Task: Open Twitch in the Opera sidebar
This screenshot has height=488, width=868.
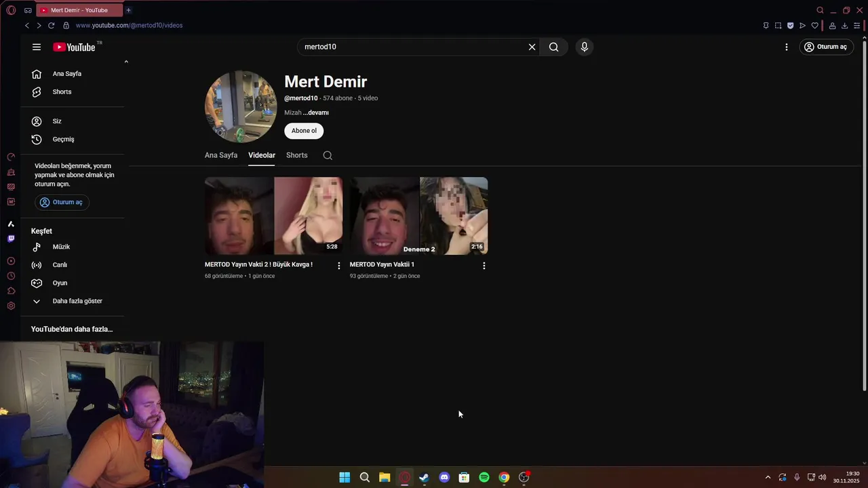Action: (11, 239)
